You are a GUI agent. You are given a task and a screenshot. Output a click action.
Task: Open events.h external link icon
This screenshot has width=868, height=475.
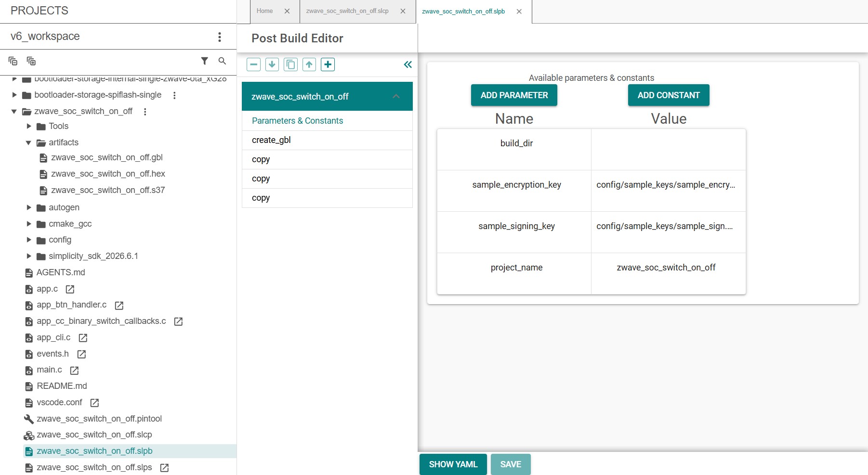81,354
